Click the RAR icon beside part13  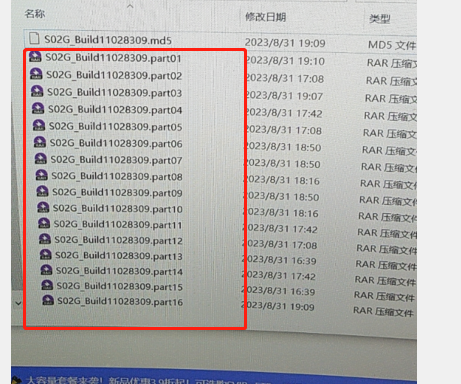coord(46,254)
